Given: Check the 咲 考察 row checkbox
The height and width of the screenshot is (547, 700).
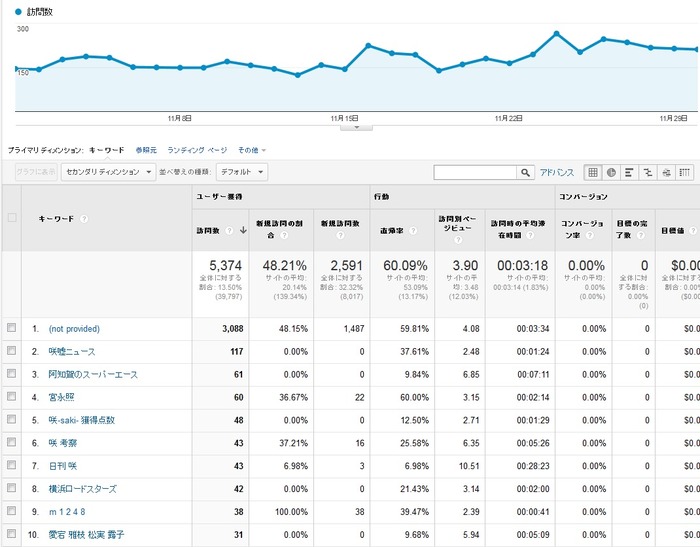Looking at the screenshot, I should pos(12,442).
